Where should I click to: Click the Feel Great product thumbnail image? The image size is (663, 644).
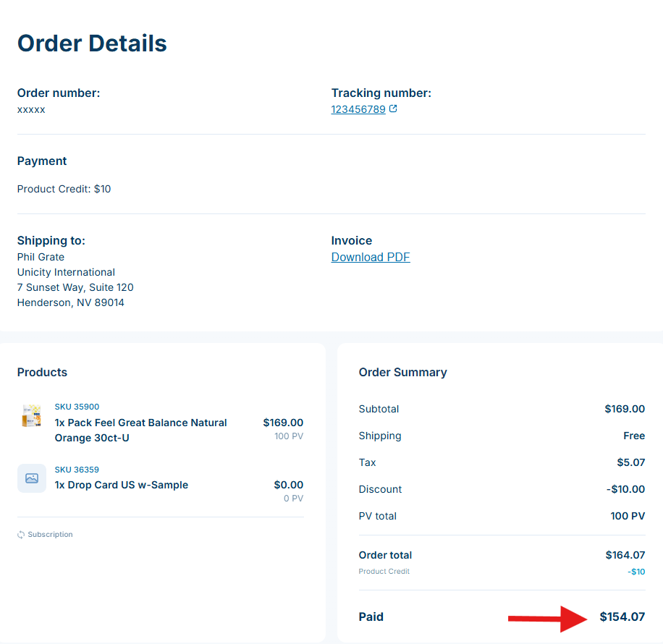tap(31, 416)
